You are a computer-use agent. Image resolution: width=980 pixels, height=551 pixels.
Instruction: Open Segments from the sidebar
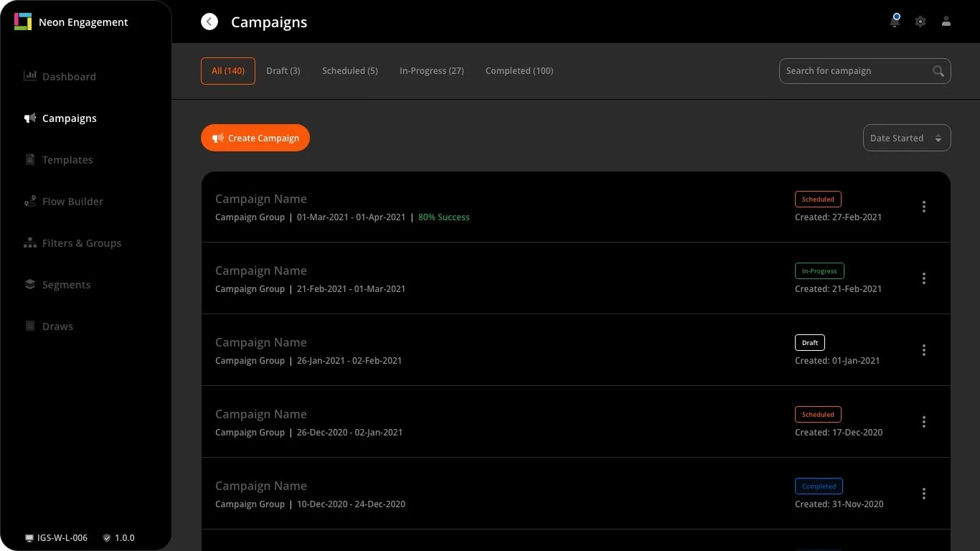pos(66,285)
